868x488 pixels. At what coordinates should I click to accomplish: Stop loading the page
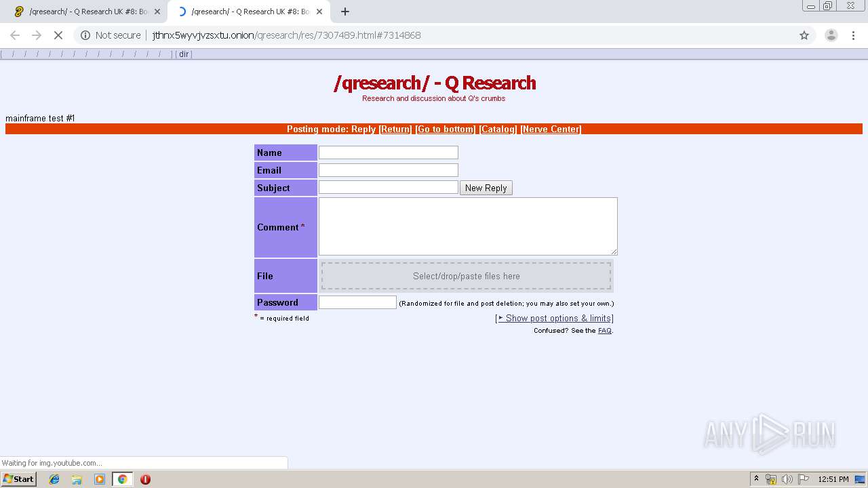[x=58, y=35]
